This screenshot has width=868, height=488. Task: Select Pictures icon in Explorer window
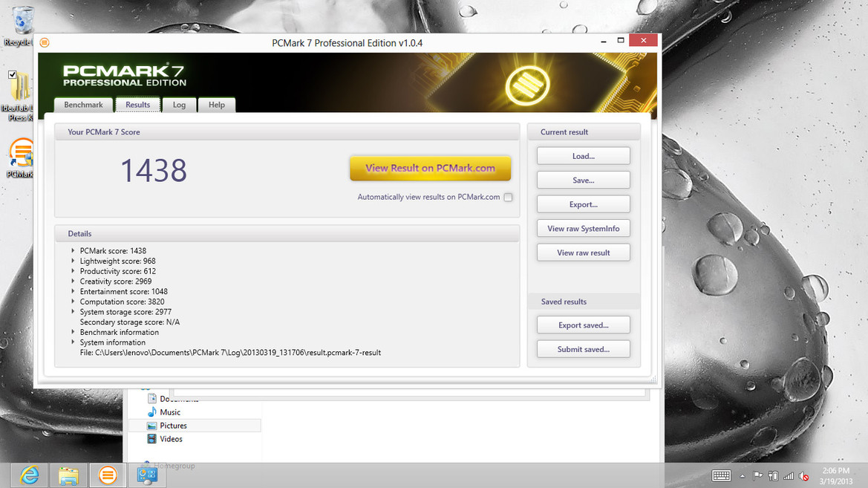point(151,426)
